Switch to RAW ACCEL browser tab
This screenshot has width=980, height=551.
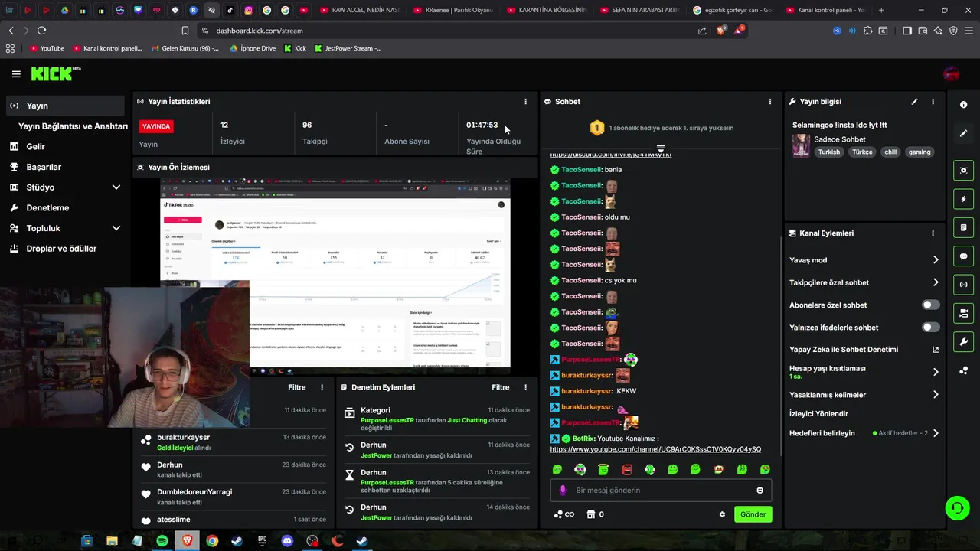point(358,10)
